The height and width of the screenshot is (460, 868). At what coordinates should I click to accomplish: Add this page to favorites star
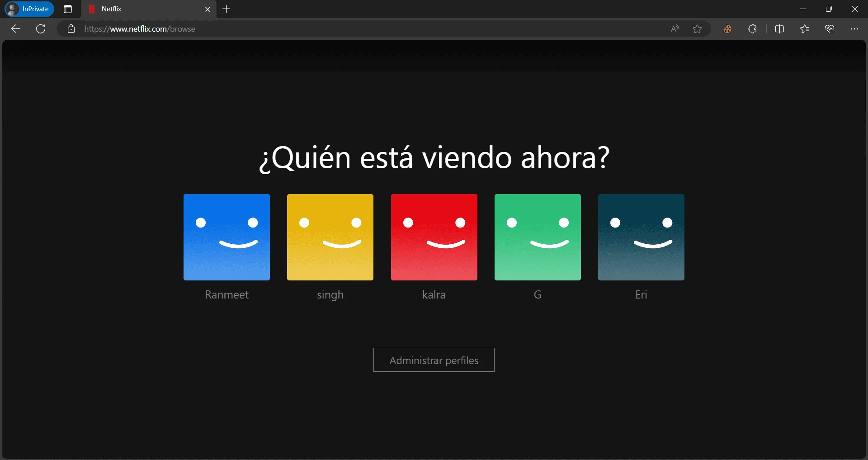[697, 29]
